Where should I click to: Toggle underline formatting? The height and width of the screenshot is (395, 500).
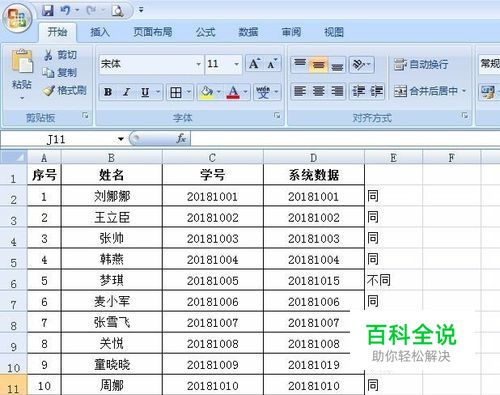coord(145,92)
